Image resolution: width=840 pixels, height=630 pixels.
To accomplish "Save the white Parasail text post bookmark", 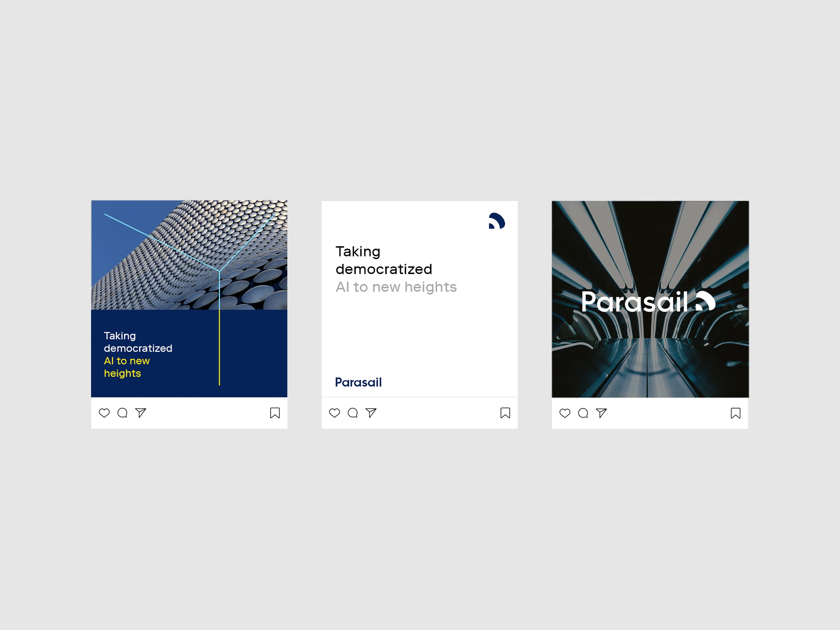I will tap(506, 413).
